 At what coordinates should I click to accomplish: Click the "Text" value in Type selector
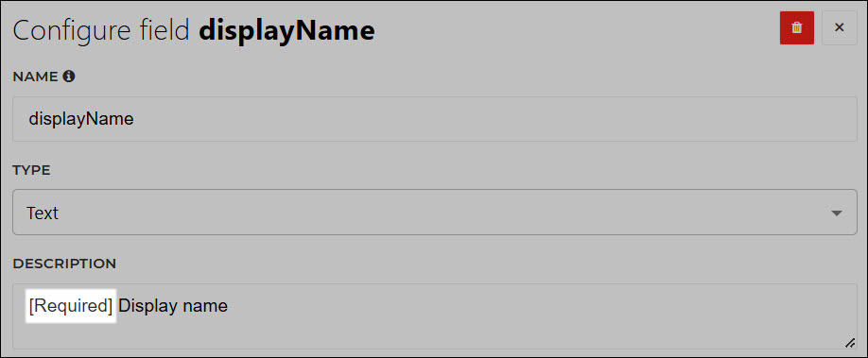click(42, 213)
